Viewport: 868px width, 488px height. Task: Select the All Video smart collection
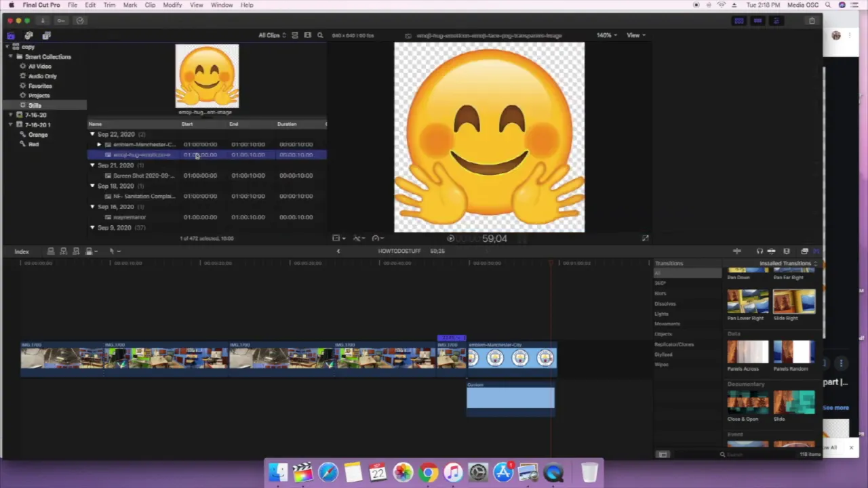pos(39,66)
